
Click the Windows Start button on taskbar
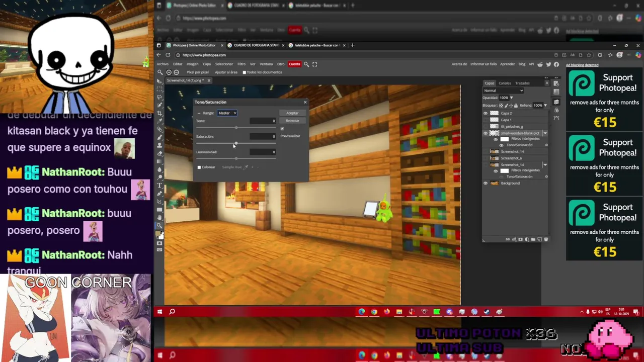tap(159, 312)
